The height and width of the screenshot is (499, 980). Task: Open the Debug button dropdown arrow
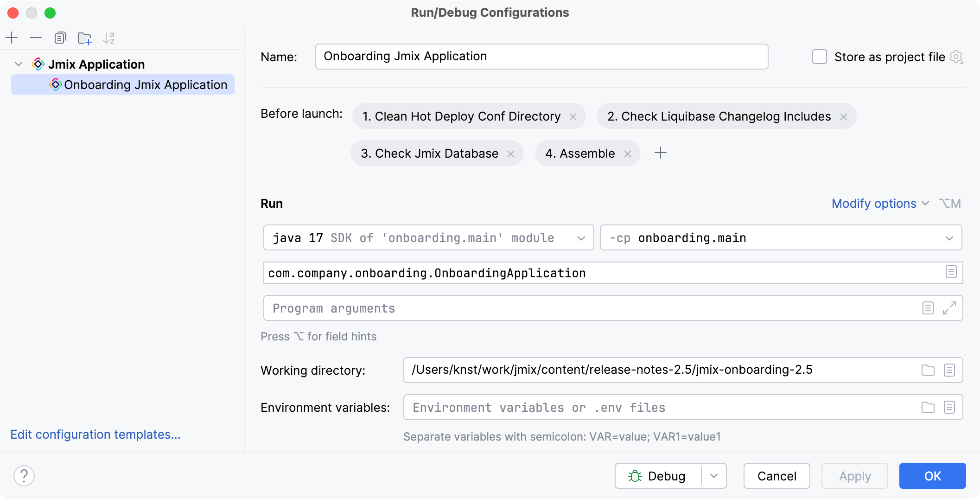pos(714,476)
